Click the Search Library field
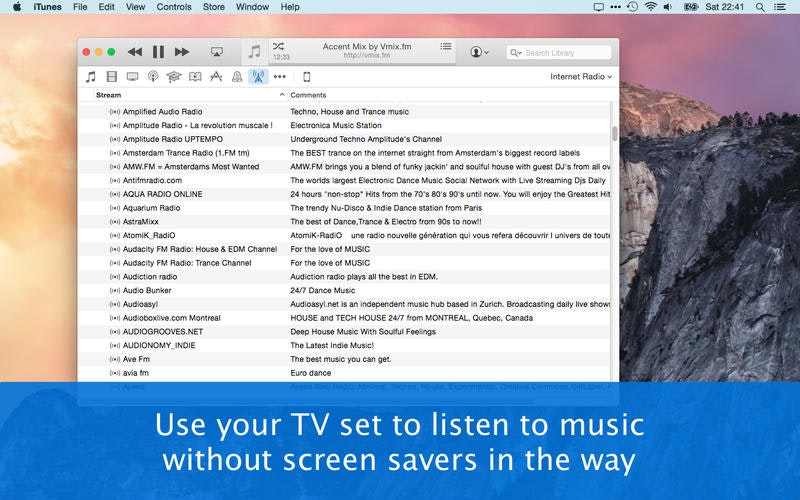 coord(559,53)
